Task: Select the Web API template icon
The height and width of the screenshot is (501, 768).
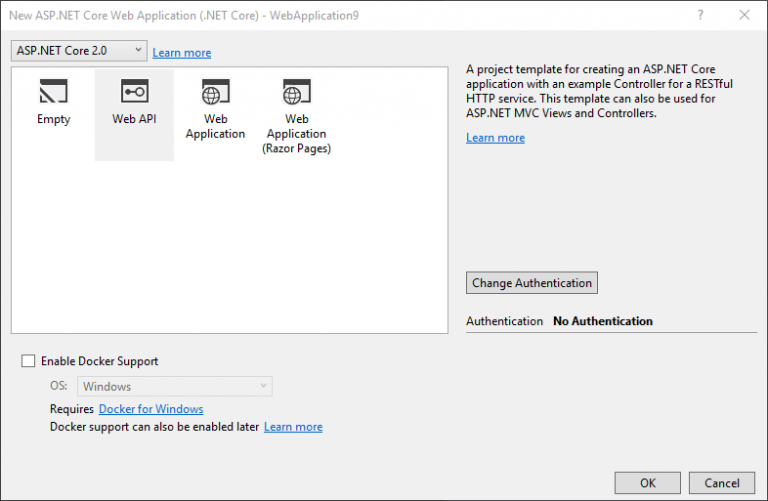Action: [134, 93]
